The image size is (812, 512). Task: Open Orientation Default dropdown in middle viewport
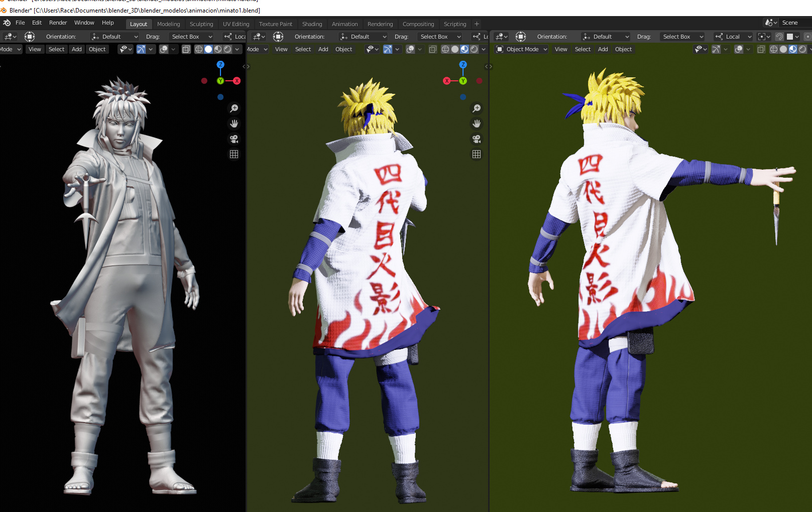click(363, 37)
